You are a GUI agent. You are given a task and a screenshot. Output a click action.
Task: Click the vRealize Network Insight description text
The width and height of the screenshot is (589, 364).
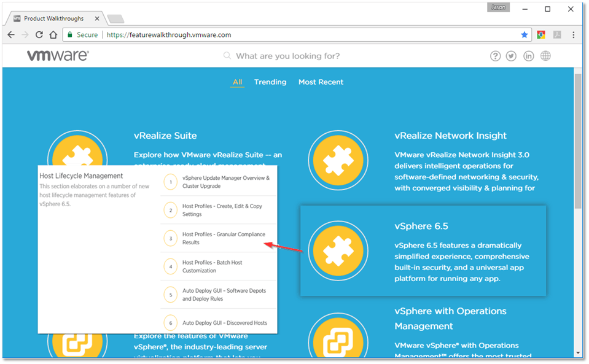pyautogui.click(x=466, y=171)
